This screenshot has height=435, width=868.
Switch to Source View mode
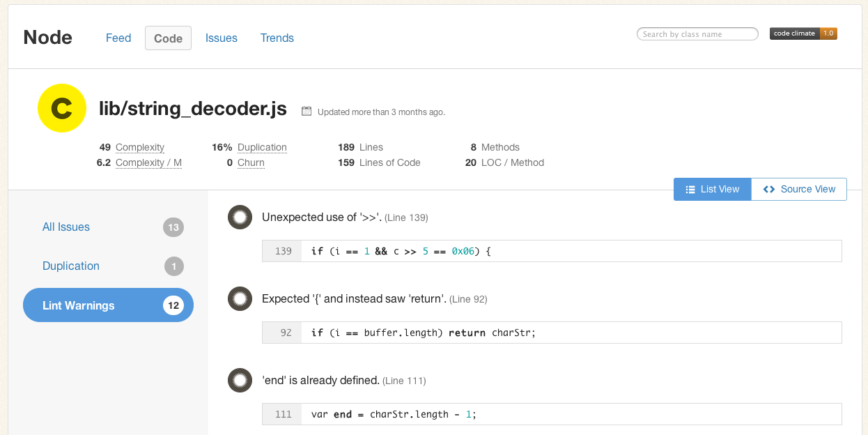(x=800, y=189)
